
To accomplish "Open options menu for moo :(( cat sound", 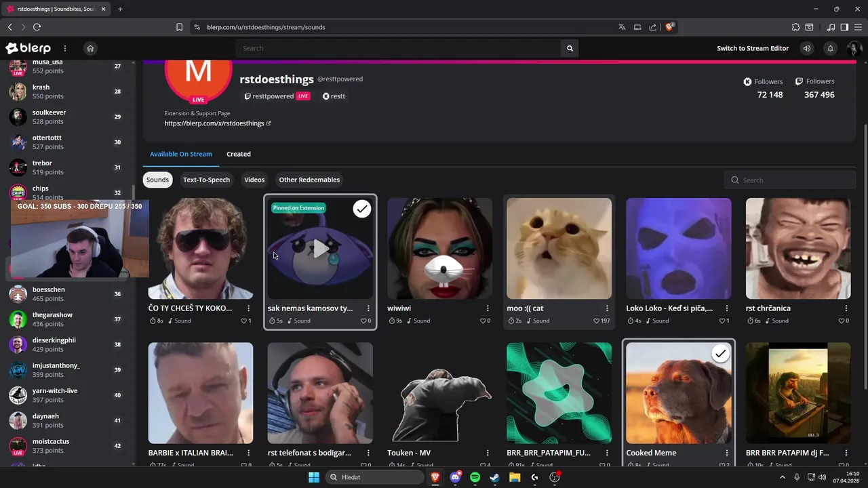I will pos(607,308).
